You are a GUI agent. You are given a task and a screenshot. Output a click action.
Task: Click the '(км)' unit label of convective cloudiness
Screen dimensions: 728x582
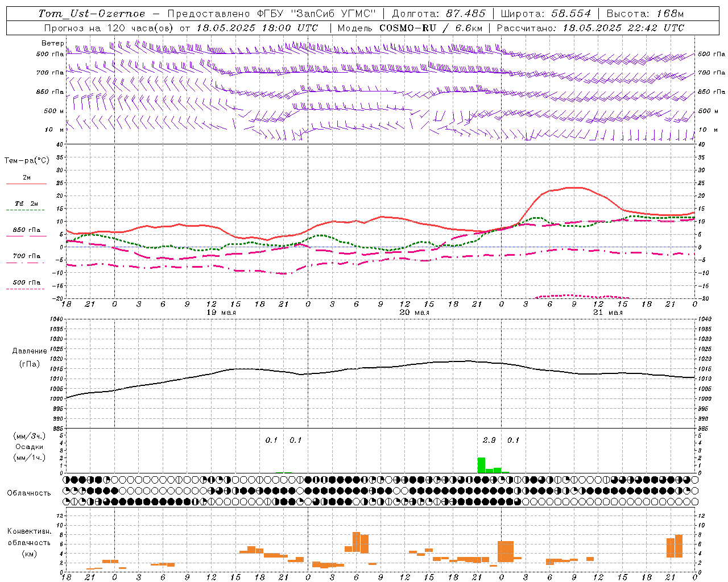point(30,554)
